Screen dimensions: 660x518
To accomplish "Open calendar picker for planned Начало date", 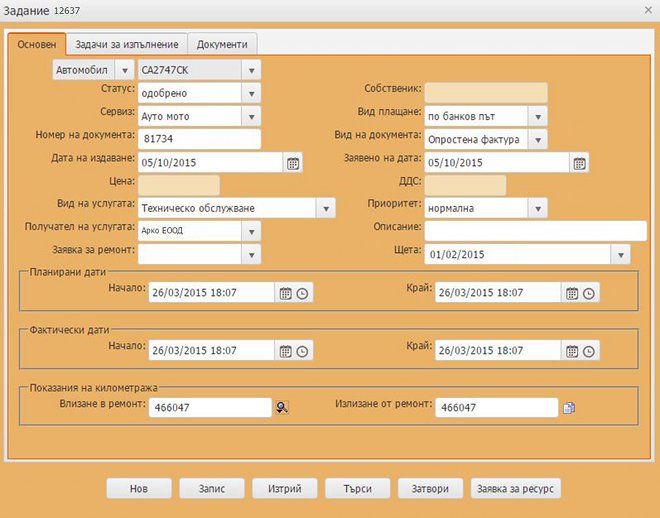I will (285, 293).
